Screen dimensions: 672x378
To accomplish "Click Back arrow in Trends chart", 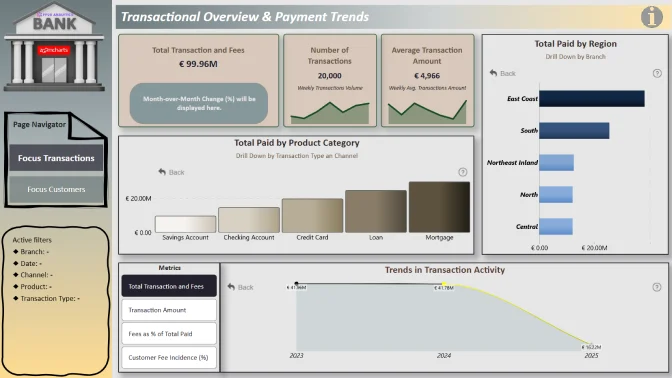I will tap(240, 287).
